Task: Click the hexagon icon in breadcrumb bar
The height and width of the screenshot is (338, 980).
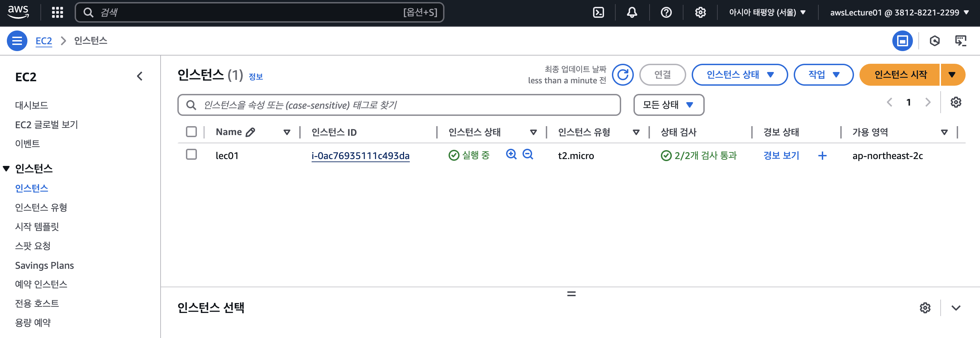Action: (935, 41)
